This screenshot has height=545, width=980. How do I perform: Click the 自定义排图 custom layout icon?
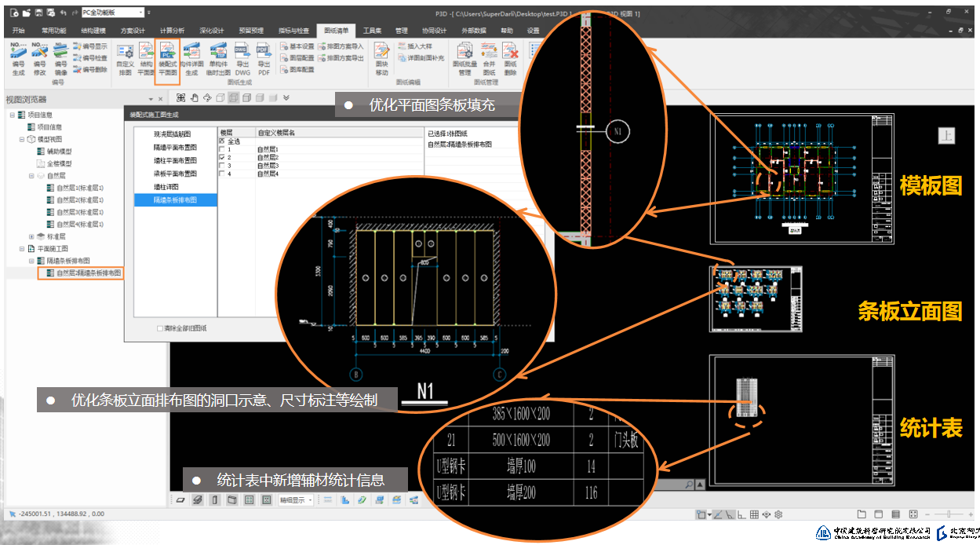[125, 59]
